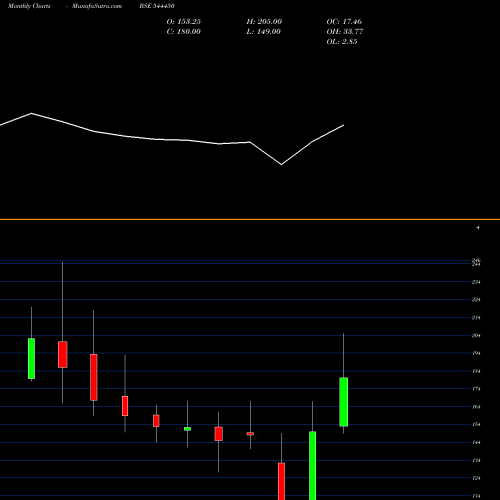Click the tiny green candle near 152
This screenshot has height=500, width=500.
point(187,429)
